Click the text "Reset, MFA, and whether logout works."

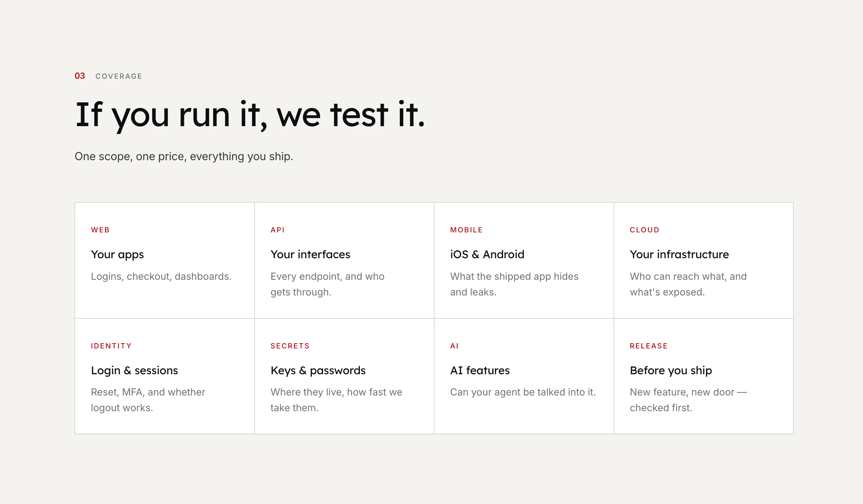148,400
